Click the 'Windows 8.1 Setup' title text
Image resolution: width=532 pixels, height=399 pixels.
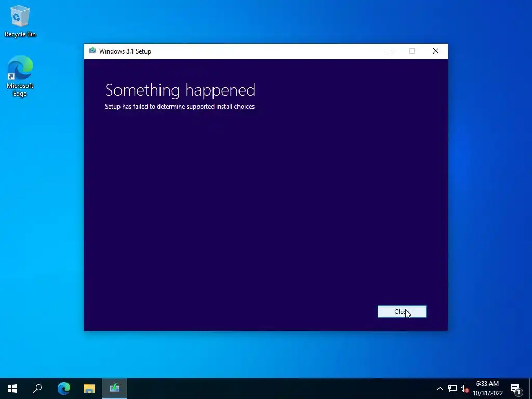tap(125, 51)
